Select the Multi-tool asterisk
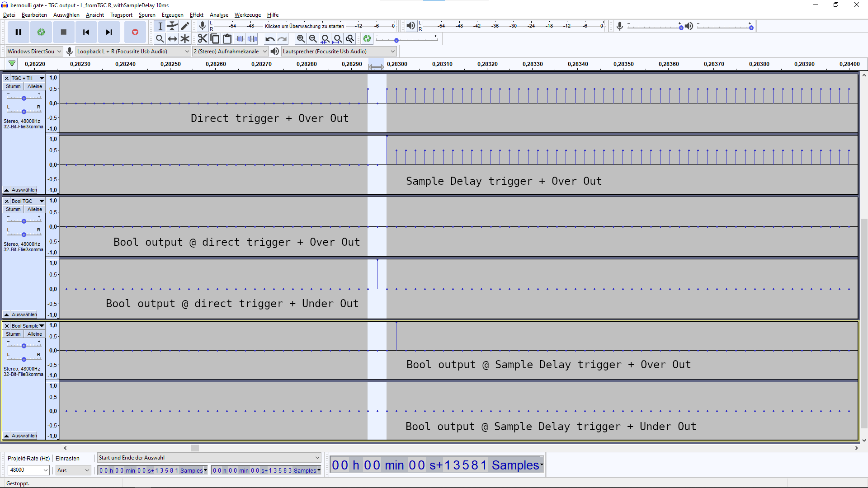The width and height of the screenshot is (868, 488). [185, 38]
